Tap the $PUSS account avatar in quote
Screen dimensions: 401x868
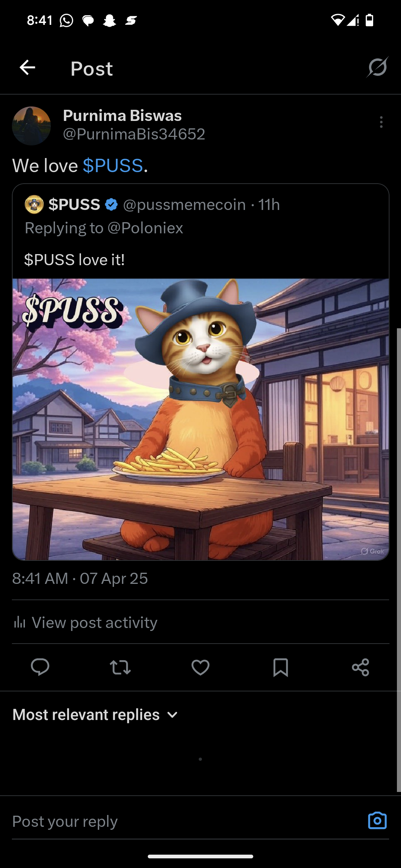[x=34, y=204]
